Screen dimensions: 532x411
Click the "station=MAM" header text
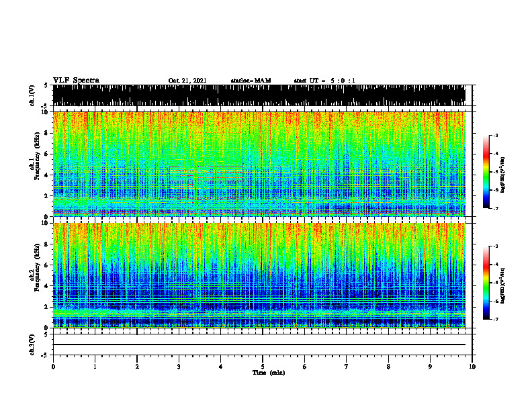[251, 81]
